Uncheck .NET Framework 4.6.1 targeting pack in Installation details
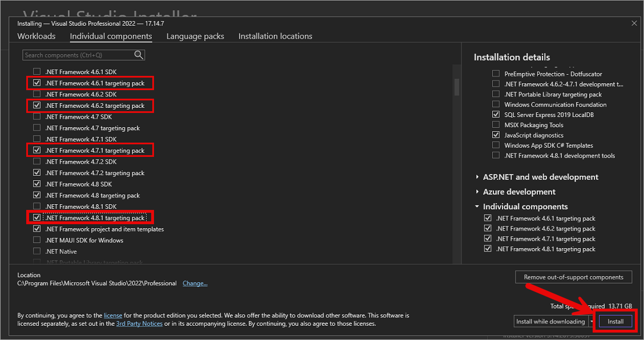Viewport: 644px width, 340px height. point(488,218)
